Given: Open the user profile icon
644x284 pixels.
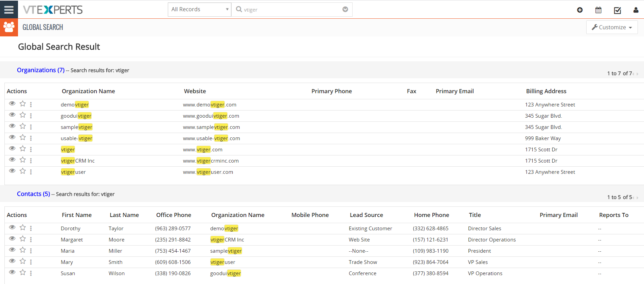Looking at the screenshot, I should click(636, 10).
